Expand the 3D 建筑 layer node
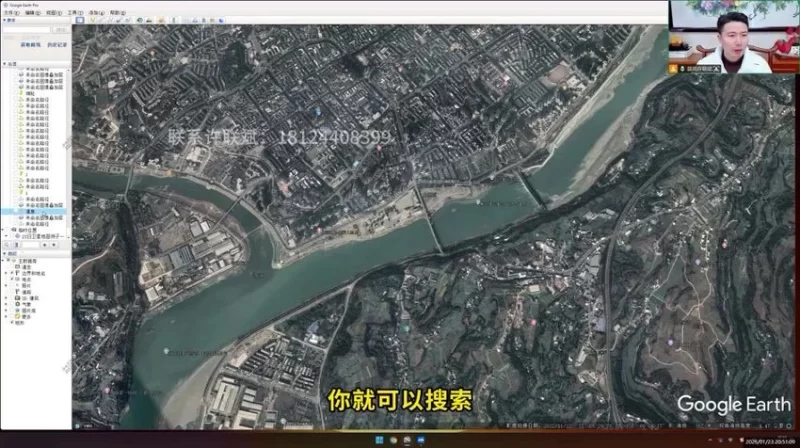800x448 pixels. pyautogui.click(x=6, y=298)
